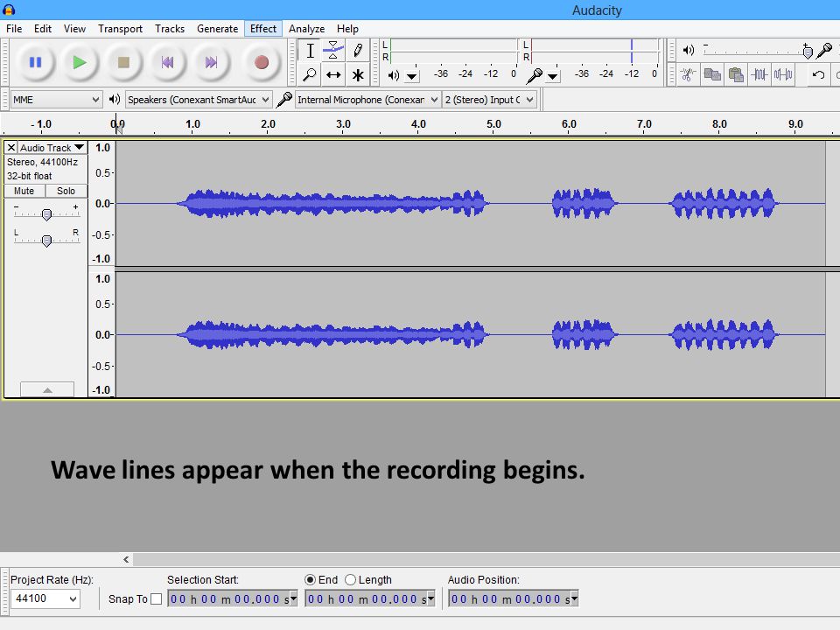Open Selection Start time format arrow
This screenshot has height=630, width=840.
[294, 598]
